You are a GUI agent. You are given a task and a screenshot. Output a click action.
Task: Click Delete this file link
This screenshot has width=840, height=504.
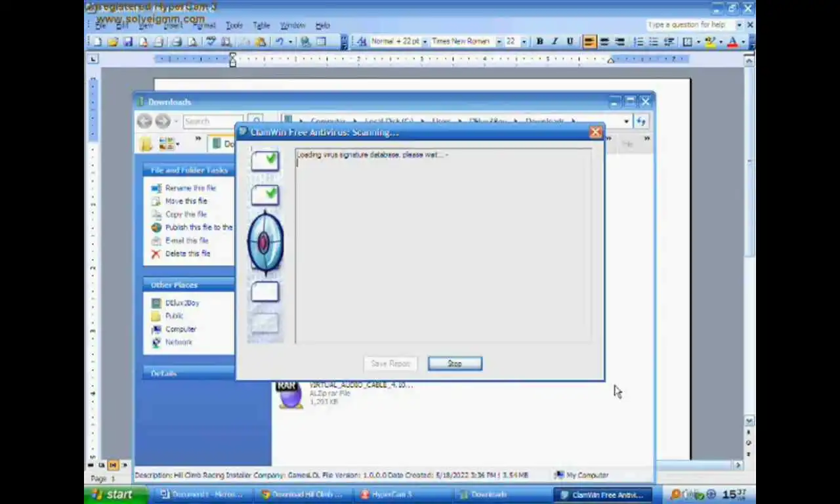[188, 254]
